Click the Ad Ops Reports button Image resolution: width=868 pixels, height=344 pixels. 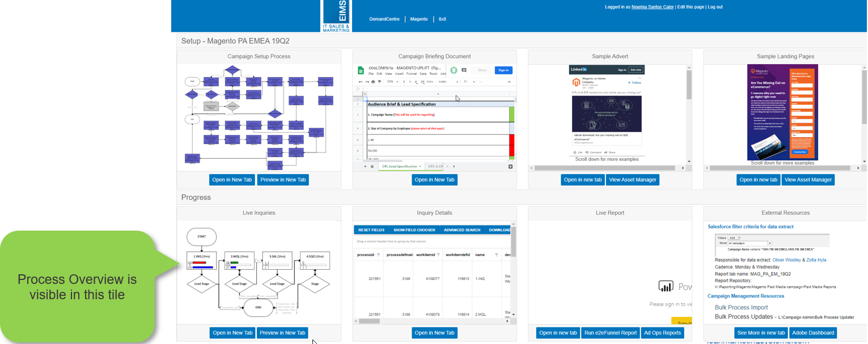click(x=662, y=333)
